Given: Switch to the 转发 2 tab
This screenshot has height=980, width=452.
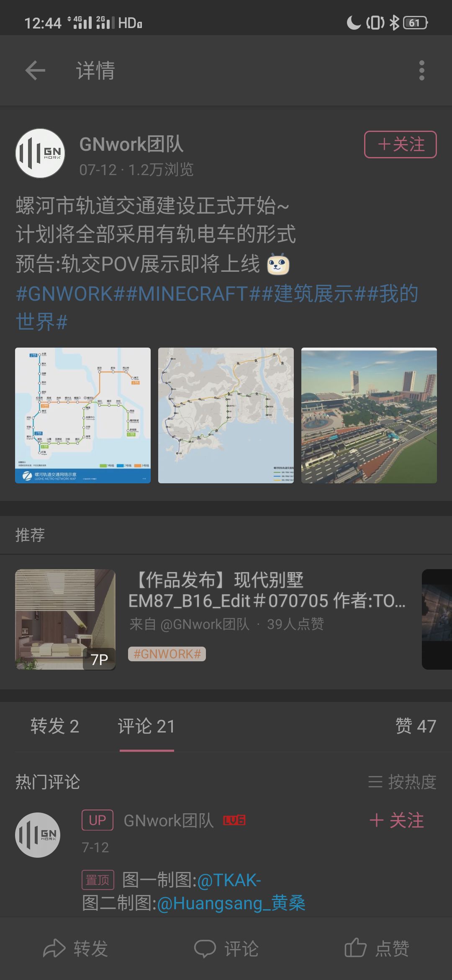Looking at the screenshot, I should [x=55, y=726].
